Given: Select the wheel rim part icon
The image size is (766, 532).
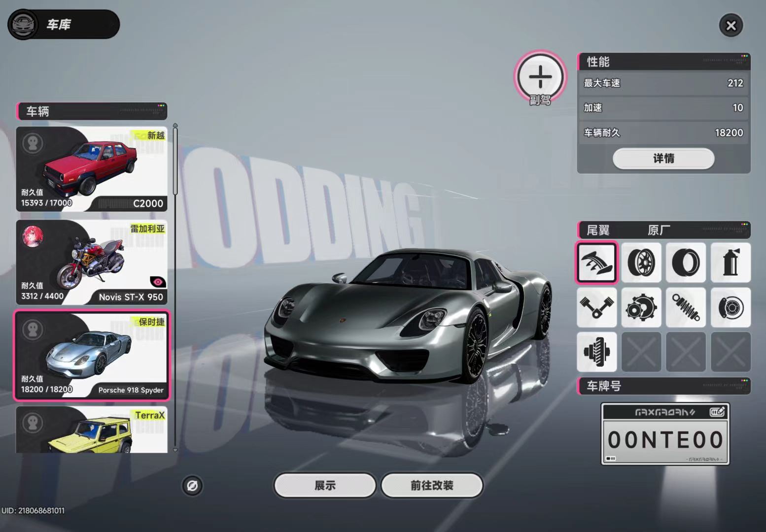Looking at the screenshot, I should pyautogui.click(x=641, y=263).
